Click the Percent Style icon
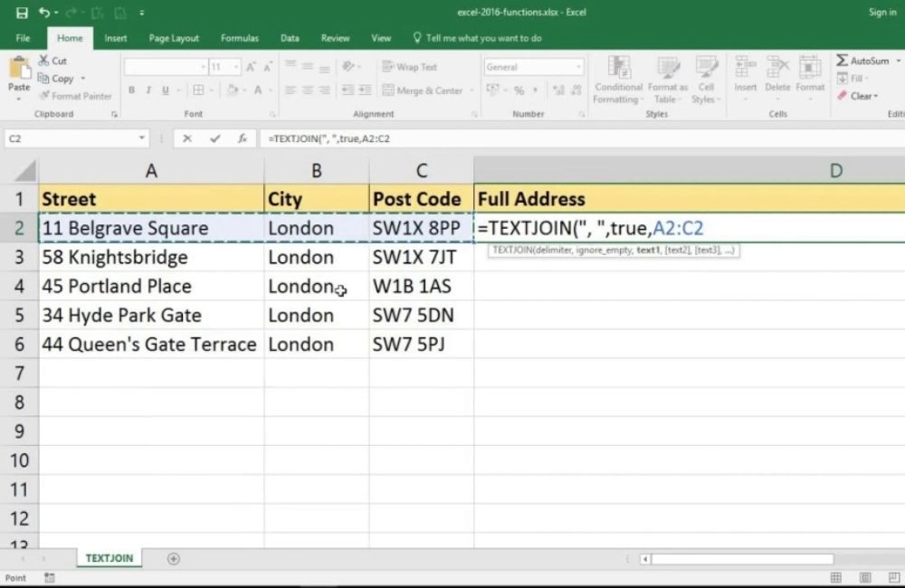Viewport: 905px width, 588px height. (519, 90)
